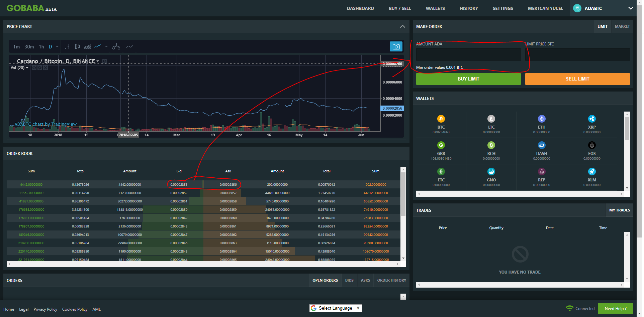The image size is (644, 317).
Task: Open the ADABTC trading pair dropdown
Action: pyautogui.click(x=631, y=8)
